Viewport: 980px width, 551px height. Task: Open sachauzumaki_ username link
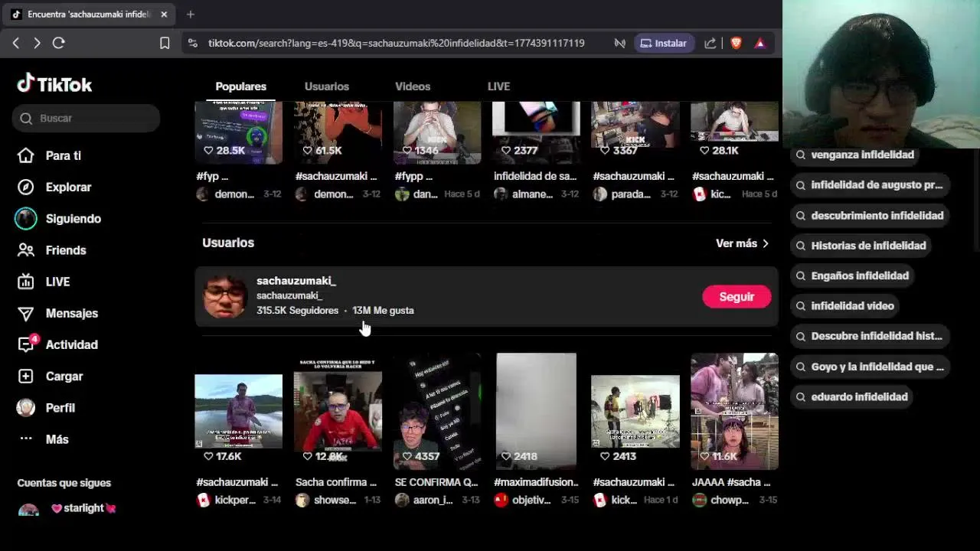[x=296, y=281]
